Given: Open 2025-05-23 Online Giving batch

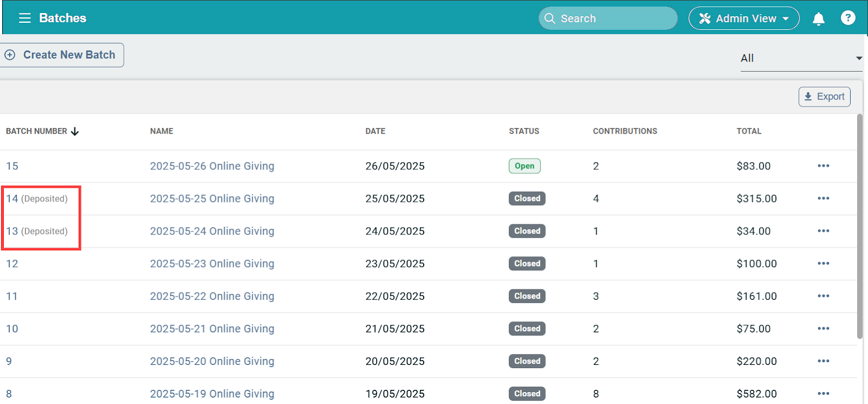Looking at the screenshot, I should (x=212, y=264).
